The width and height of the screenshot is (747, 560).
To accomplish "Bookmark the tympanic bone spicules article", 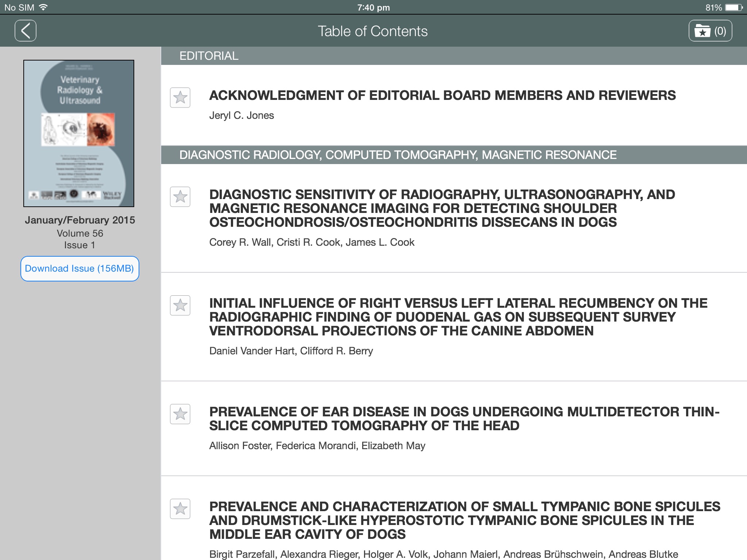I will pyautogui.click(x=180, y=509).
